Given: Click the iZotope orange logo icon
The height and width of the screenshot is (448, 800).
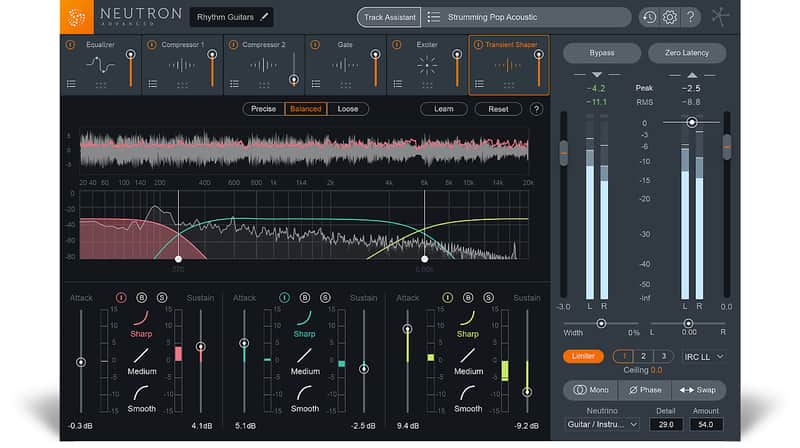Looking at the screenshot, I should 77,17.
